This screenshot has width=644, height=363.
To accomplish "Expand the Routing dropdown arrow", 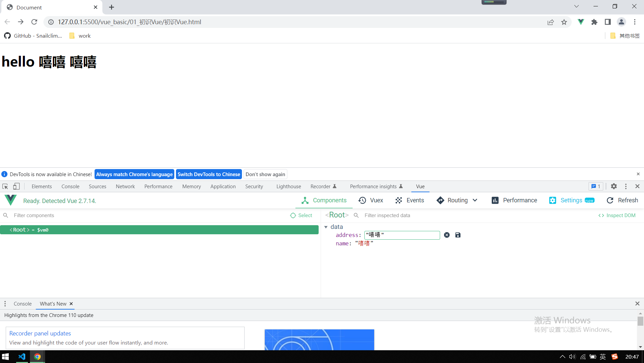I will click(475, 200).
